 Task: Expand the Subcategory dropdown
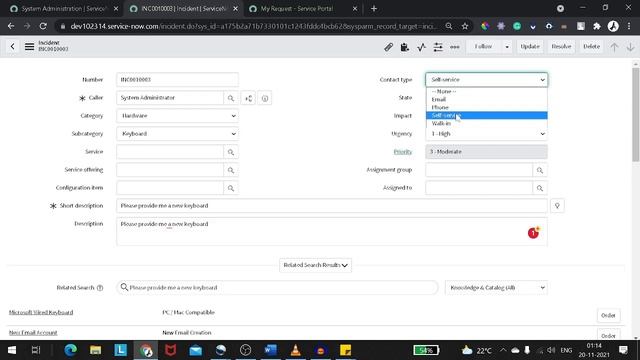click(x=177, y=134)
